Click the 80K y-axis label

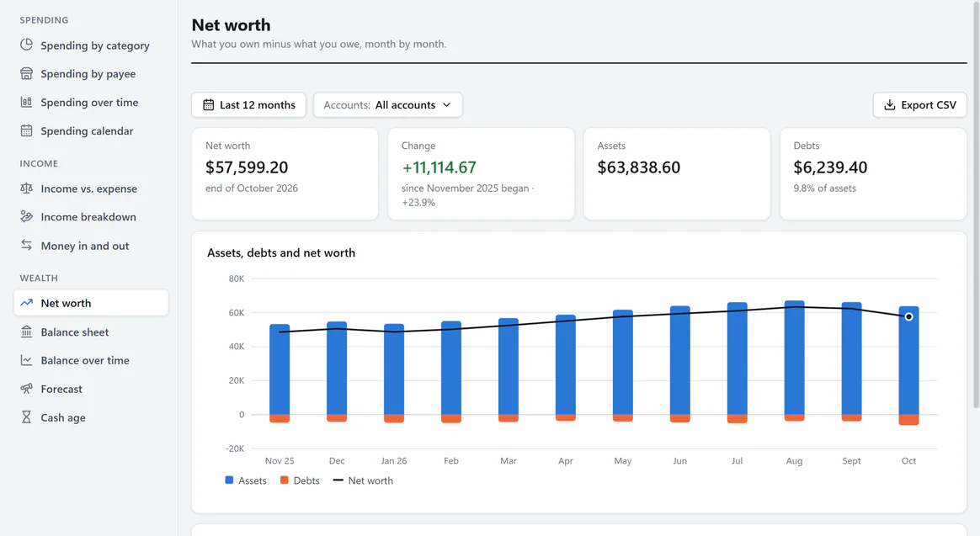pyautogui.click(x=237, y=279)
